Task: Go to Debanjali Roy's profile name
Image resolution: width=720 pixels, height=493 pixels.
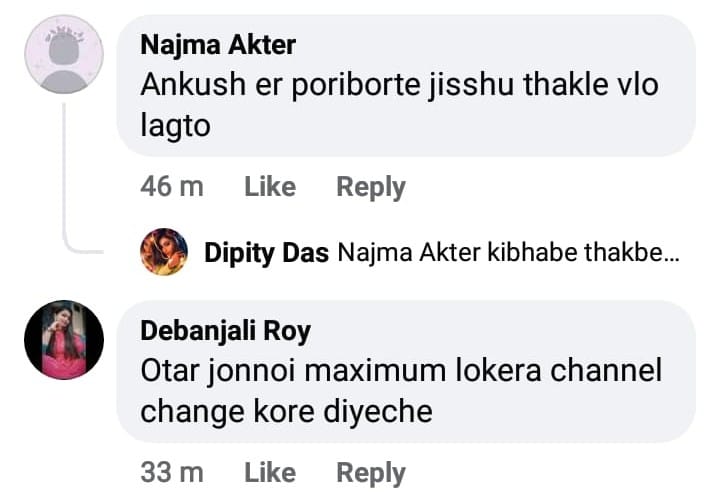Action: coord(225,331)
